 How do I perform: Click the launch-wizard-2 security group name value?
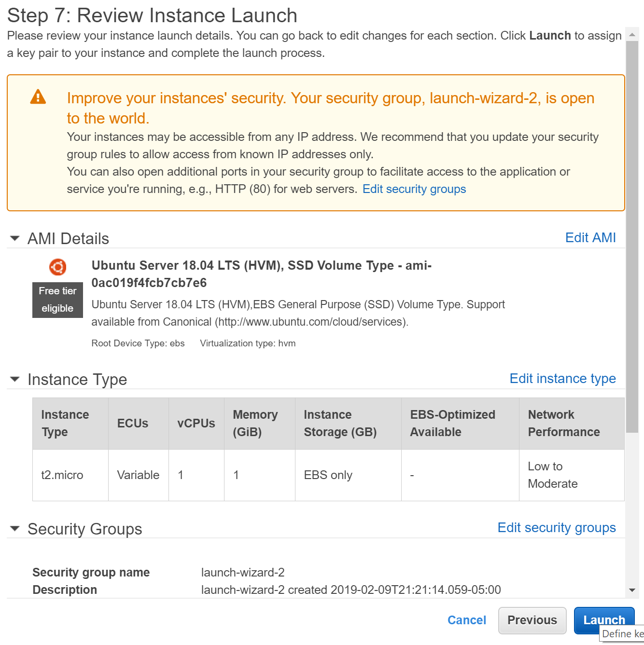tap(243, 573)
